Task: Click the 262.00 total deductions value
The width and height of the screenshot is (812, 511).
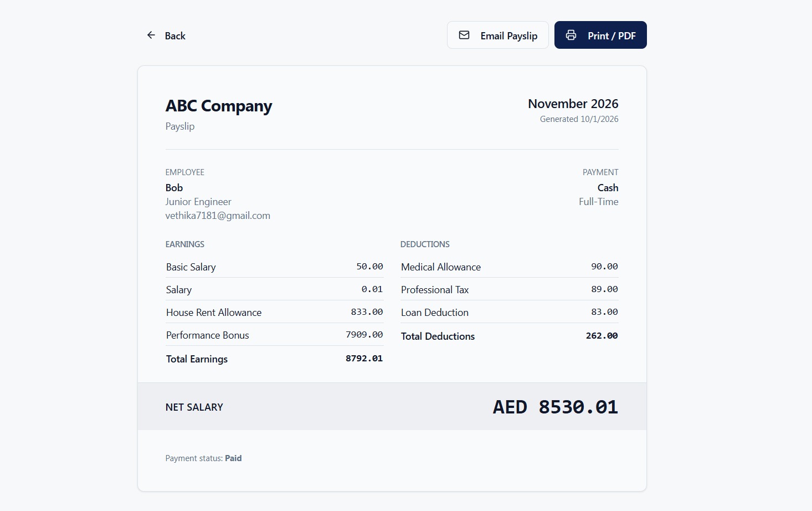Action: coord(602,336)
